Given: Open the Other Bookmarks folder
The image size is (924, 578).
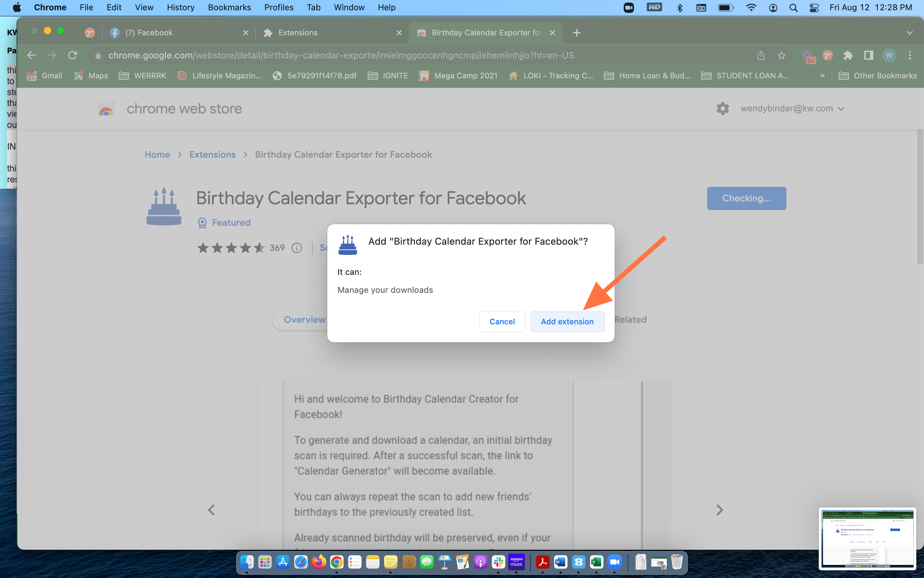Looking at the screenshot, I should point(877,76).
